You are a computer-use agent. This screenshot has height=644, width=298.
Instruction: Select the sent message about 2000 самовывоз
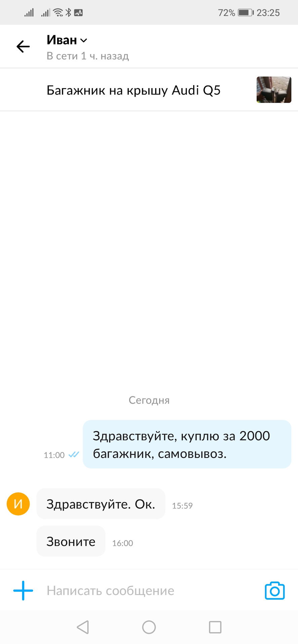pos(187,444)
